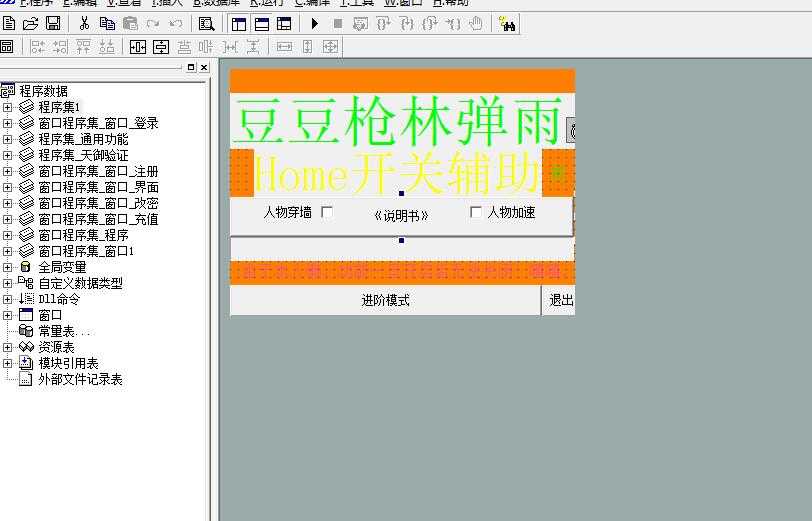Tick the 人物加速 checkbox
Screen dimensions: 812x521
click(475, 212)
